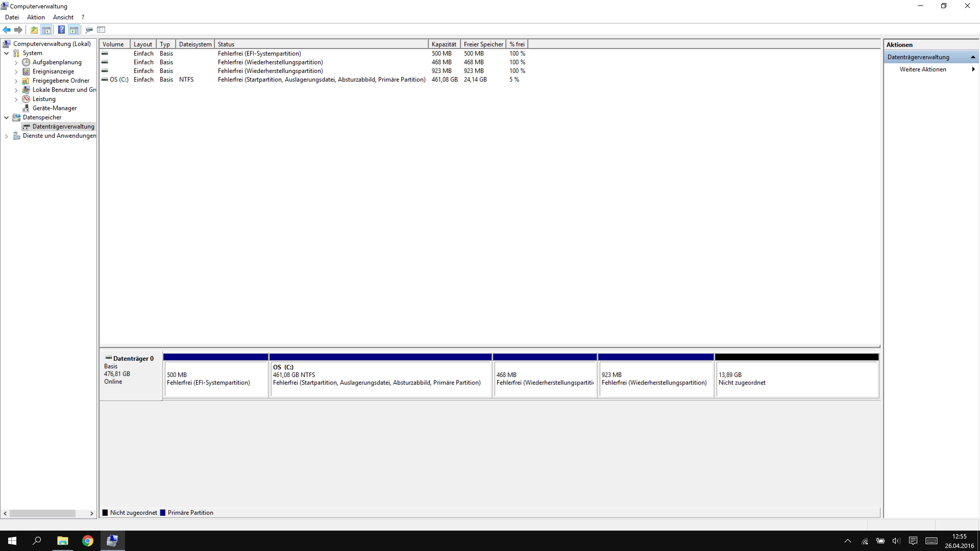Screen dimensions: 980x551
Task: Open the Aktion menu
Action: pyautogui.click(x=36, y=17)
